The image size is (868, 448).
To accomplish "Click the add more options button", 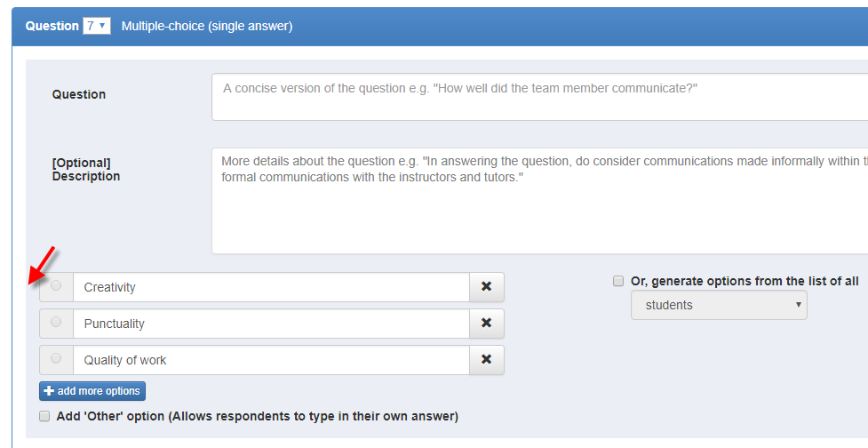I will point(92,391).
